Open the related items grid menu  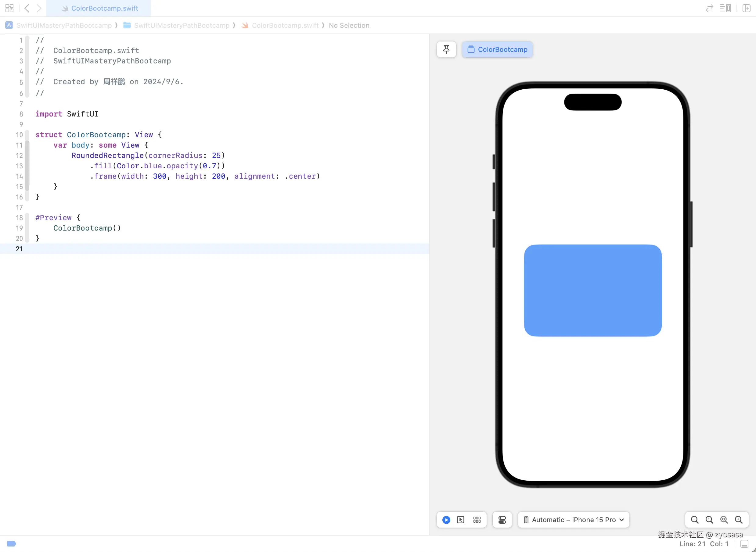(9, 8)
